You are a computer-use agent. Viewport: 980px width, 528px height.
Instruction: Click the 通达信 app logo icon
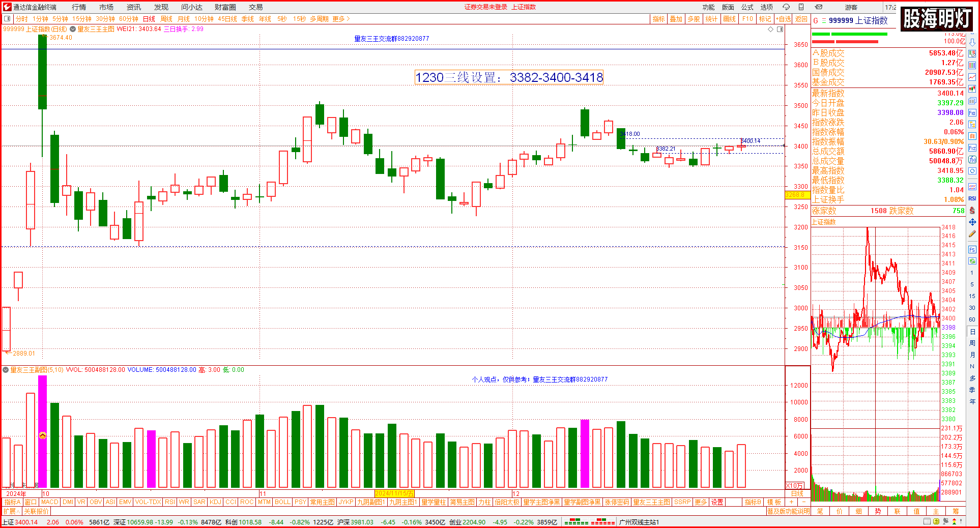7,7
